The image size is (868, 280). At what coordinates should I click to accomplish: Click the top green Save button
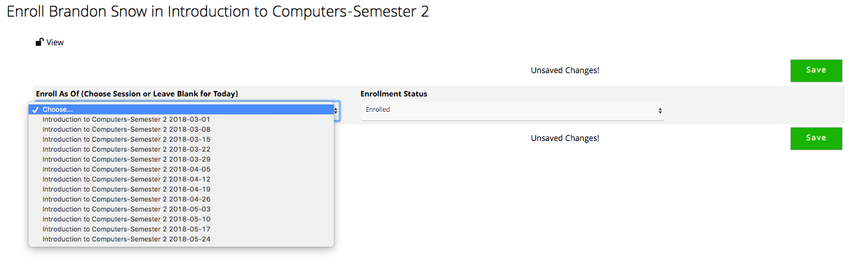816,70
